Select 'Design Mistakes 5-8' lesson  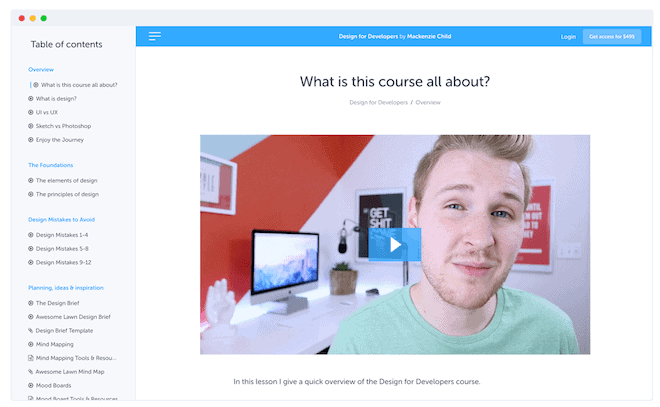[62, 249]
